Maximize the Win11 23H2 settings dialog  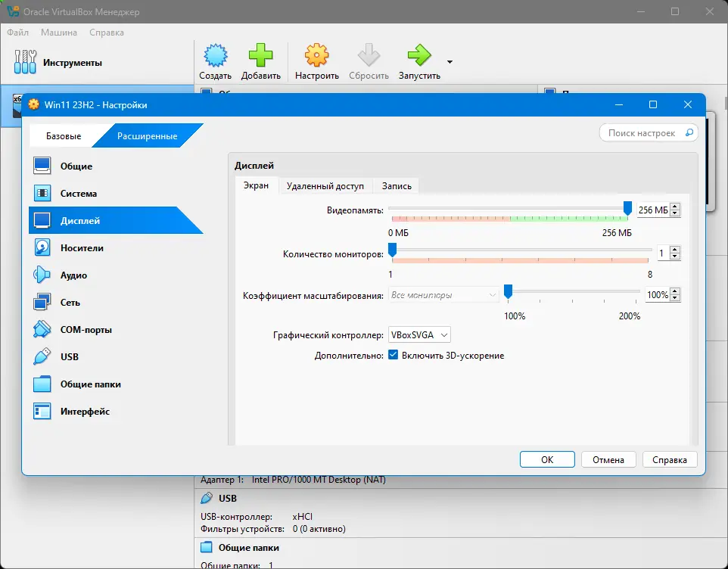coord(653,104)
